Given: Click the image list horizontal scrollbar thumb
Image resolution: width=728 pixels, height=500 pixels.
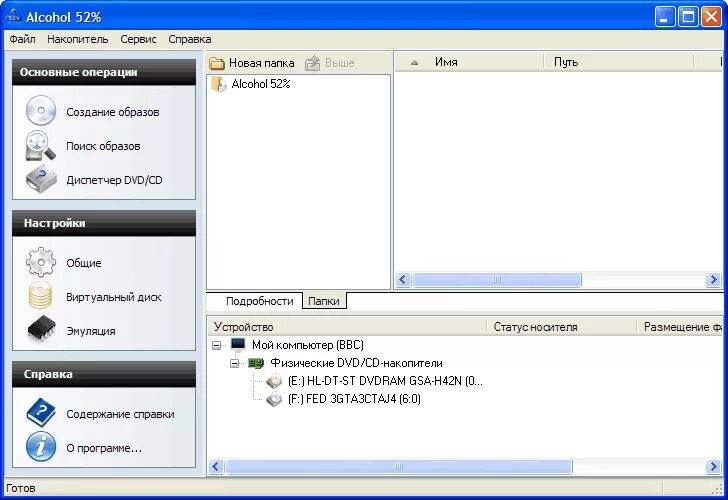Looking at the screenshot, I should (496, 279).
